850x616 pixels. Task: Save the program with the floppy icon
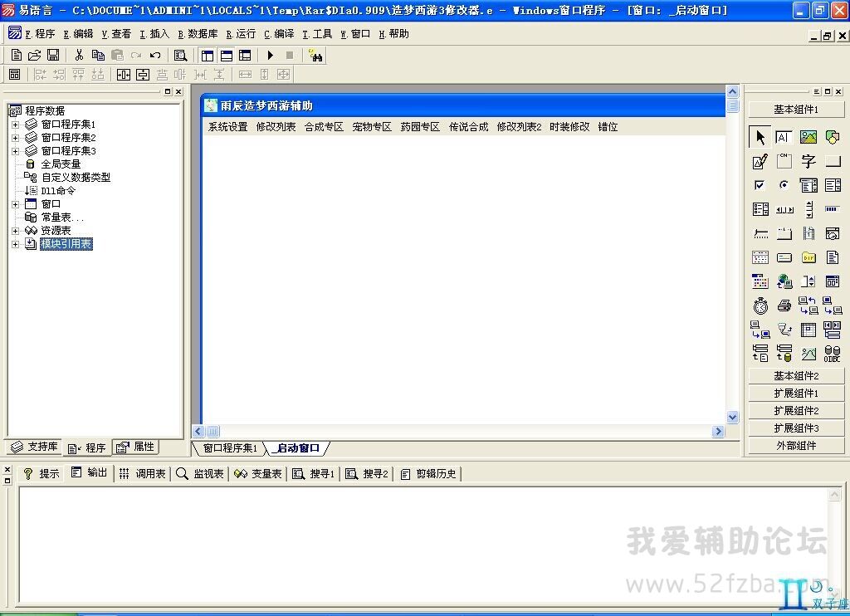53,55
